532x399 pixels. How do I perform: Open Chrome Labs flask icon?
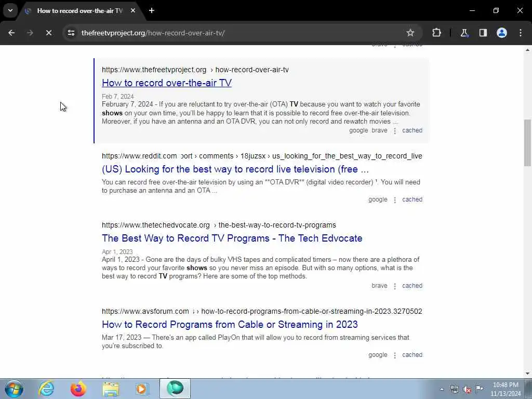[464, 33]
